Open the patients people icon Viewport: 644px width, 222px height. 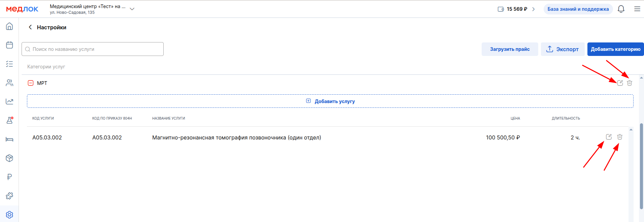(9, 83)
